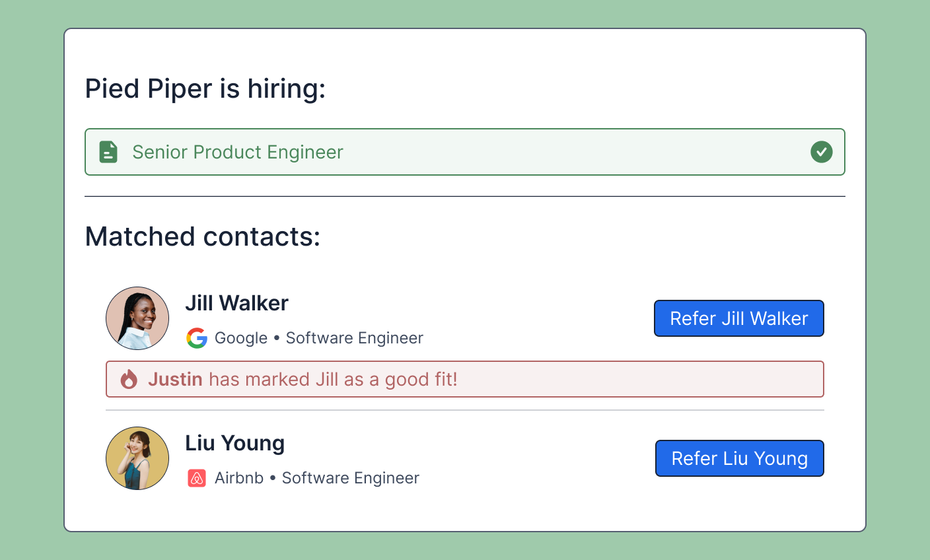Toggle the green checkmark on Senior Product Engineer
The height and width of the screenshot is (560, 930).
(821, 152)
